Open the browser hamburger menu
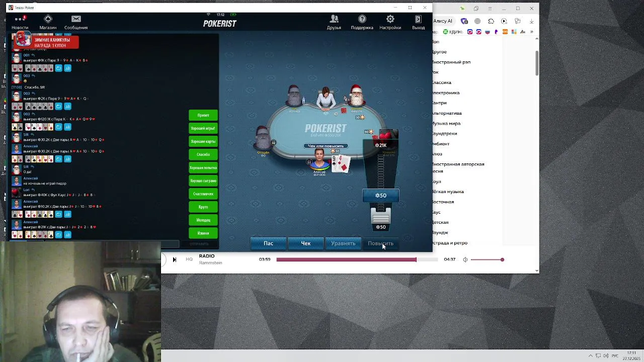644x362 pixels. tap(490, 9)
